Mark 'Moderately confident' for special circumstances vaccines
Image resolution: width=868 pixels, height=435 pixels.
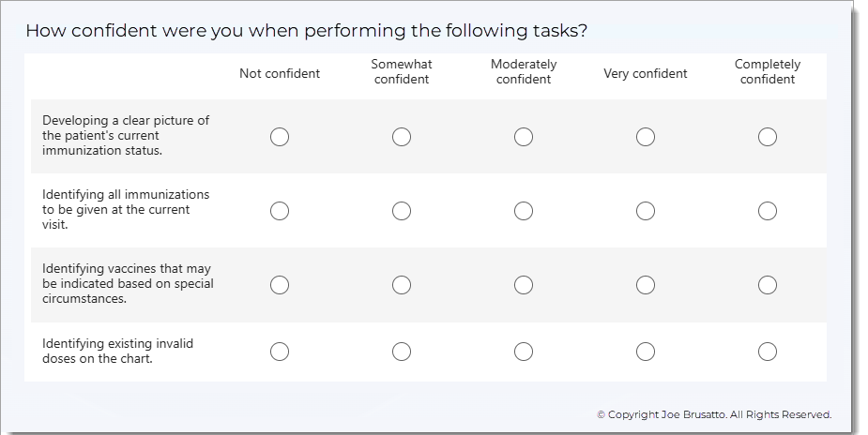click(524, 284)
